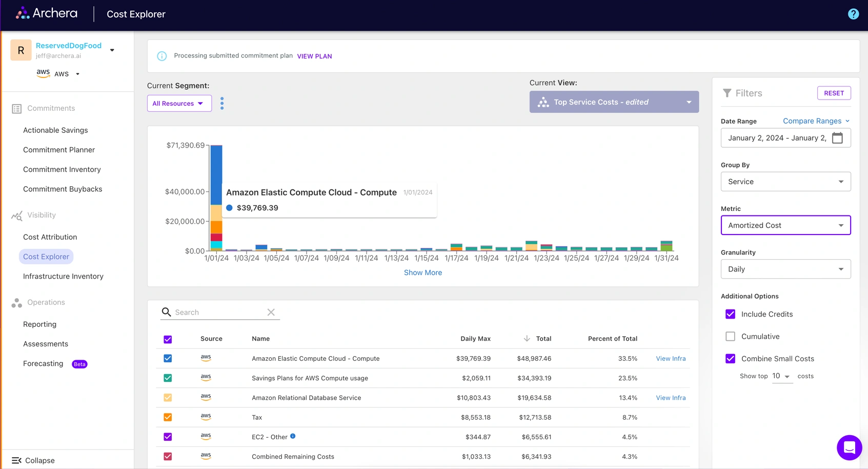Image resolution: width=868 pixels, height=469 pixels.
Task: Open the All Resources segment dropdown
Action: (179, 103)
